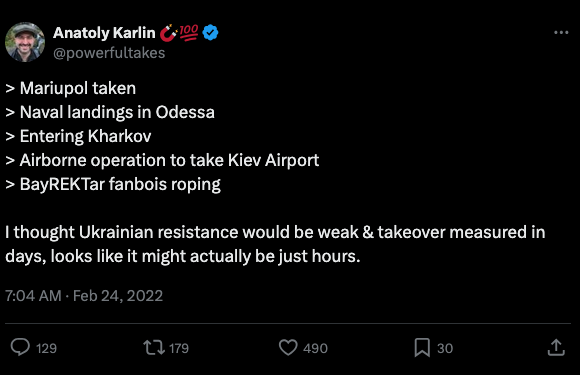This screenshot has width=580, height=375.
Task: Click the 179 reposts count
Action: [179, 348]
